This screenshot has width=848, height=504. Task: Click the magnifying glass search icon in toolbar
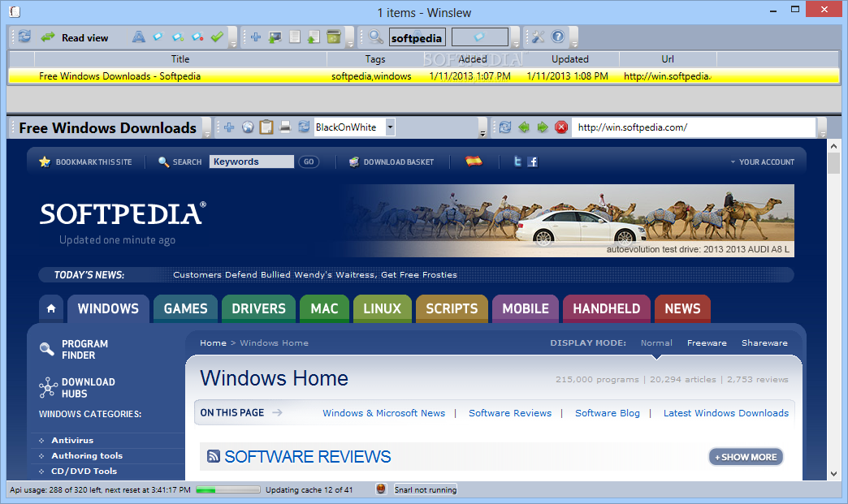pyautogui.click(x=375, y=37)
